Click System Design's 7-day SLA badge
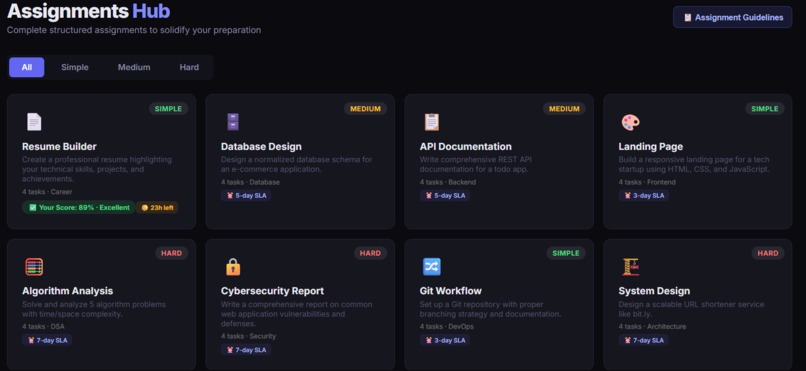 point(644,340)
